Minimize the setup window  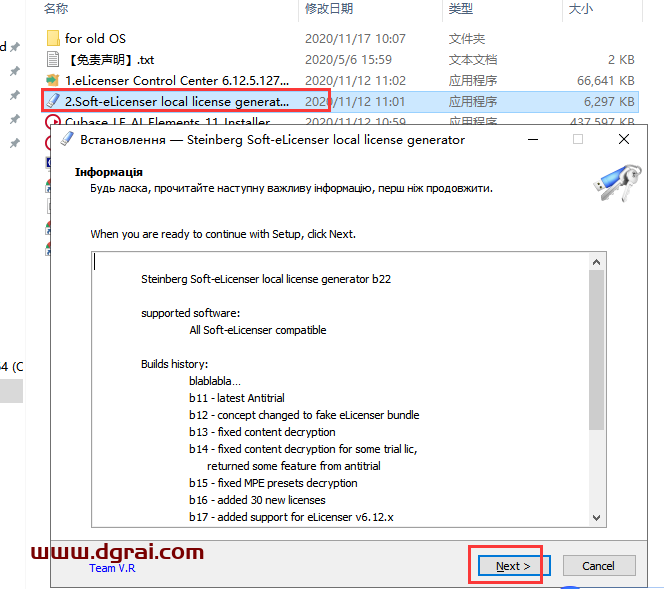coord(533,139)
